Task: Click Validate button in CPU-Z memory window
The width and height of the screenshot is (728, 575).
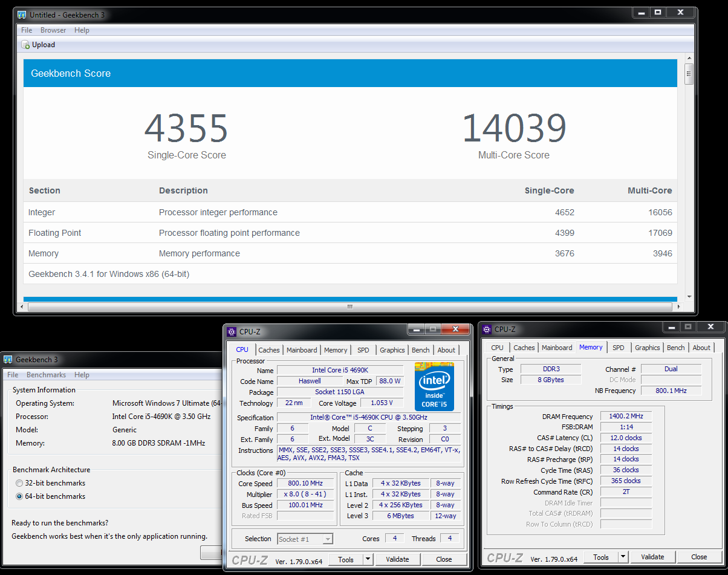Action: (x=652, y=557)
